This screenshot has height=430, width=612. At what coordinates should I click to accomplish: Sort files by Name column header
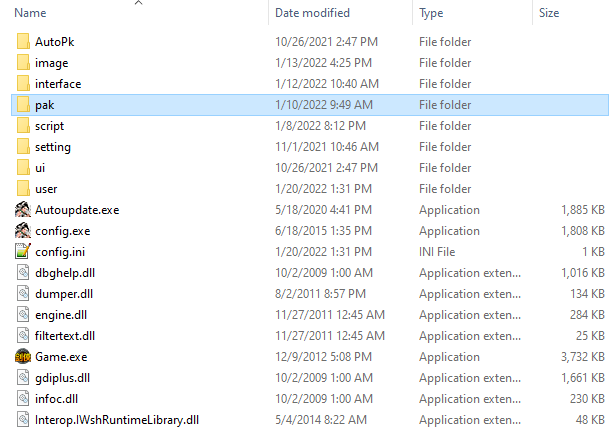click(x=32, y=13)
